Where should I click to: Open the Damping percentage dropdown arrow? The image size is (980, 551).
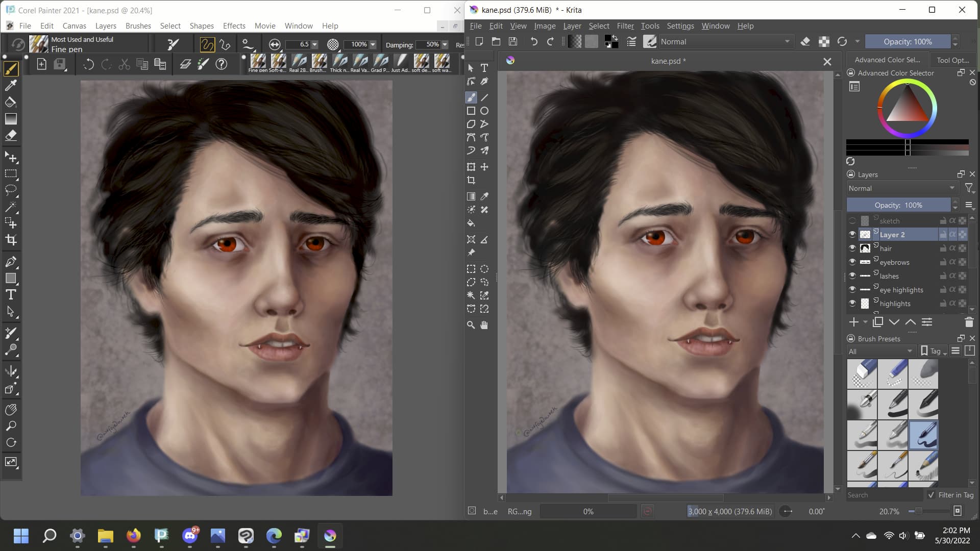coord(445,45)
